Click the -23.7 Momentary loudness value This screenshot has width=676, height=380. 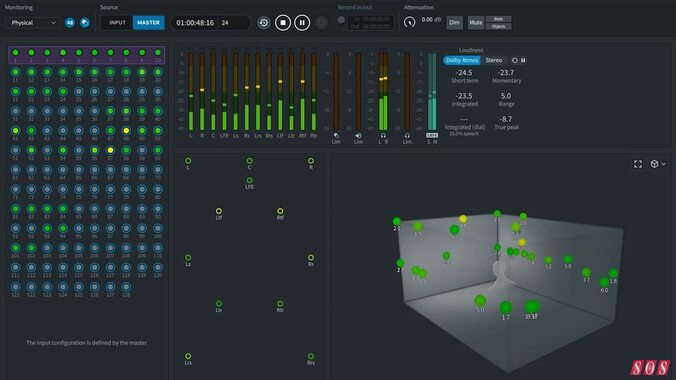[506, 72]
